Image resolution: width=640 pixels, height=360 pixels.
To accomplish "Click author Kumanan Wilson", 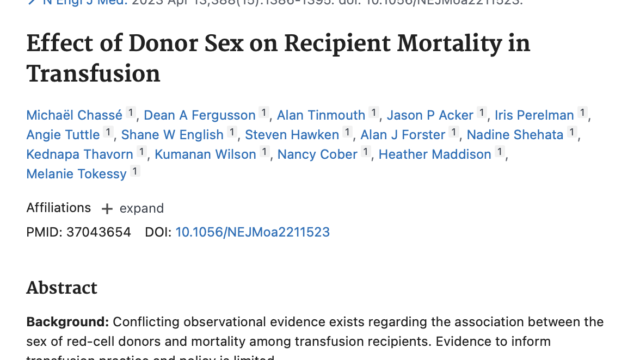I will pyautogui.click(x=205, y=154).
